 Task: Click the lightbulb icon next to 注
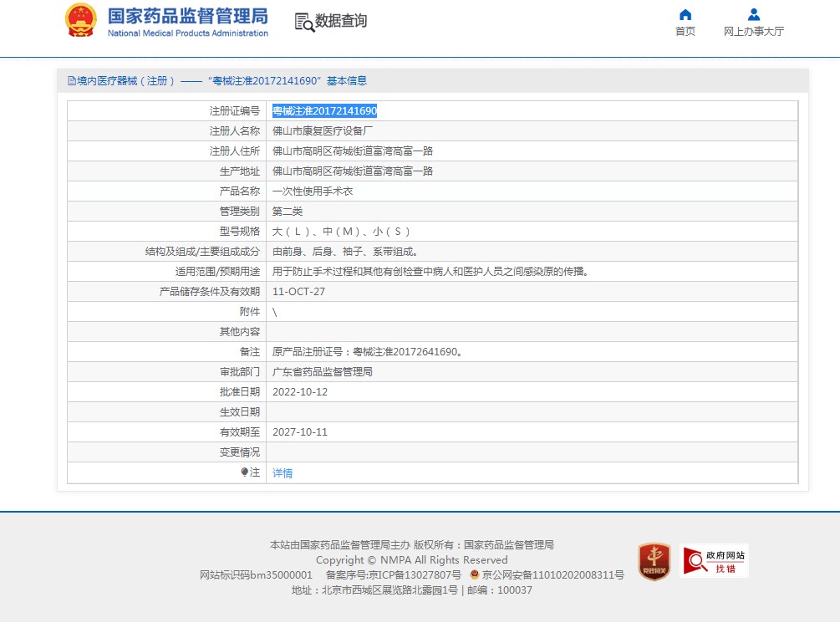[x=244, y=472]
